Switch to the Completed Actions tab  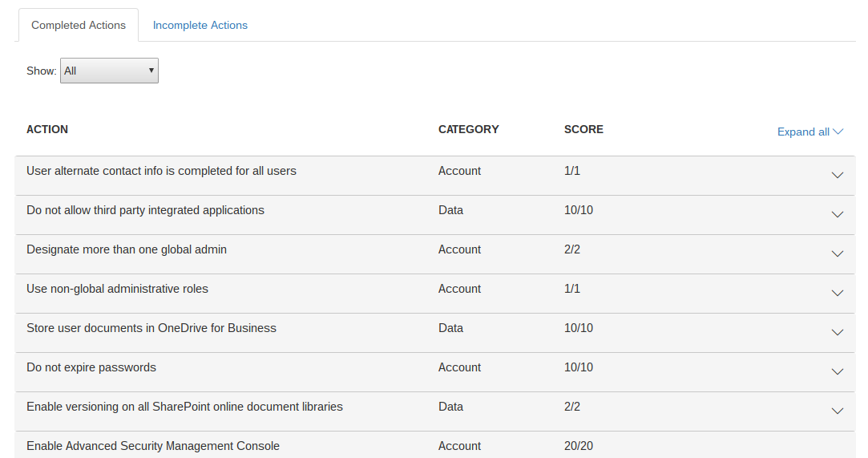pos(79,25)
